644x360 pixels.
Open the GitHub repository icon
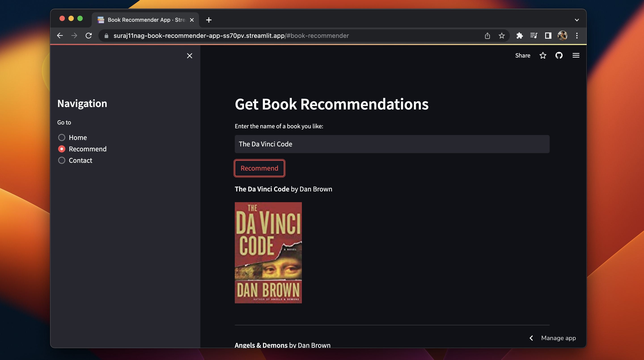[x=559, y=55]
